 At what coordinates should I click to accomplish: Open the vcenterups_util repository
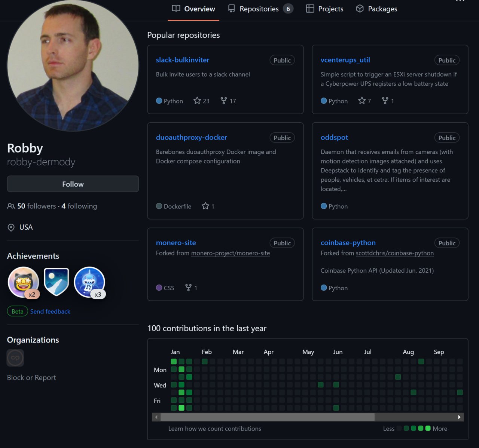[x=345, y=60]
